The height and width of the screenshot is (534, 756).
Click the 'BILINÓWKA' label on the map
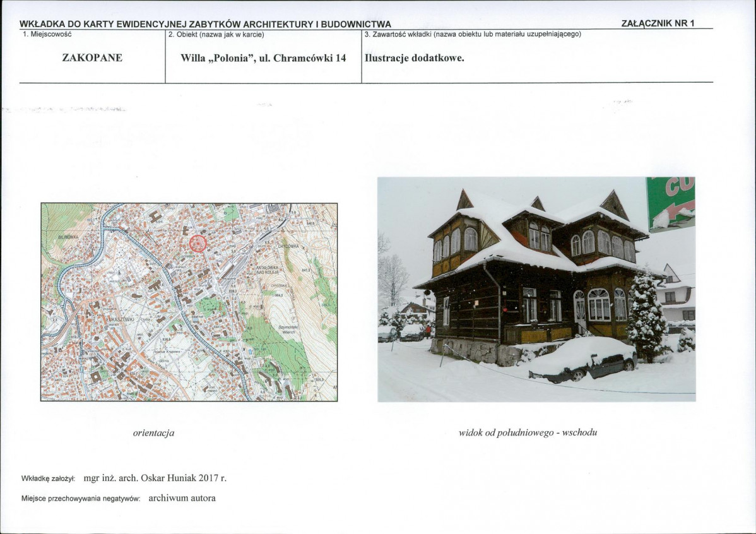click(68, 237)
